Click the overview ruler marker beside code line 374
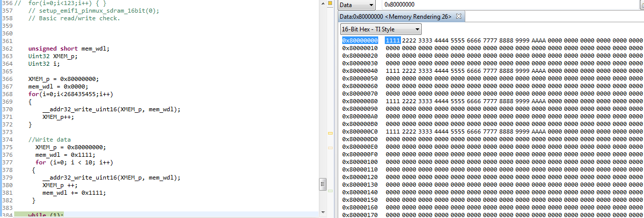 click(331, 133)
